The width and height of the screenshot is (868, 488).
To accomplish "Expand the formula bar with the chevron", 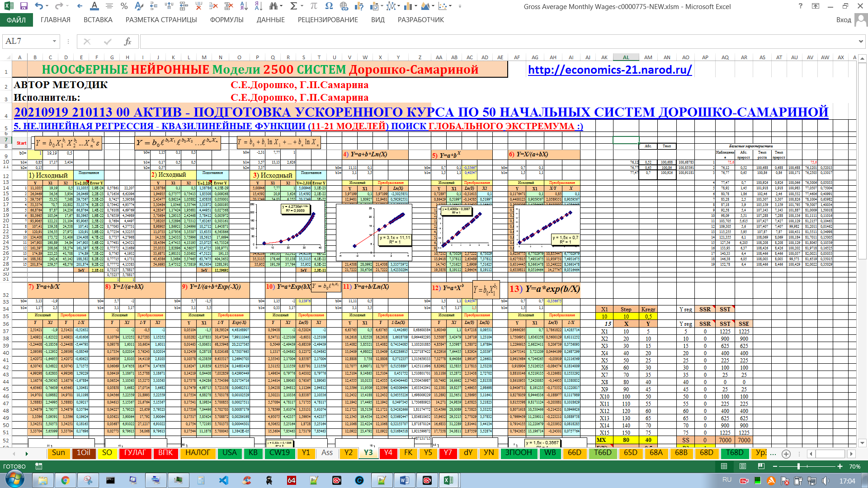I will click(x=860, y=42).
